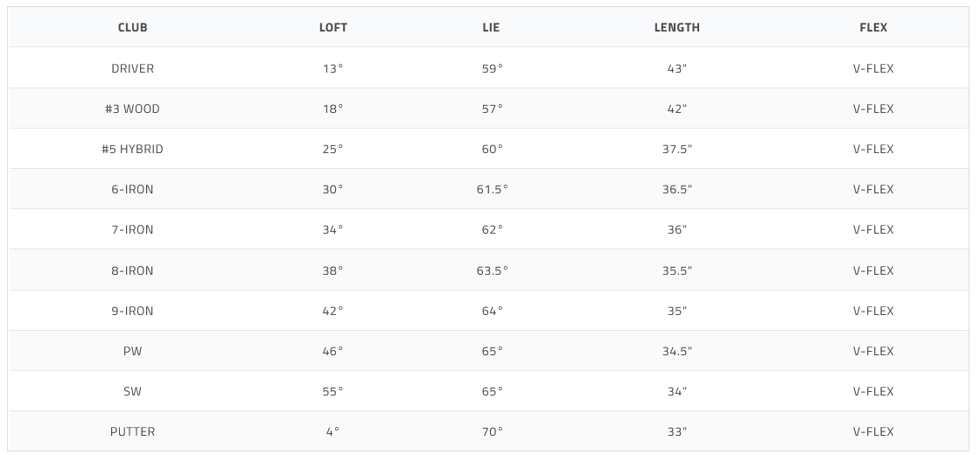The height and width of the screenshot is (455, 980).
Task: Select the #3 WOOD club cell
Action: (x=132, y=108)
